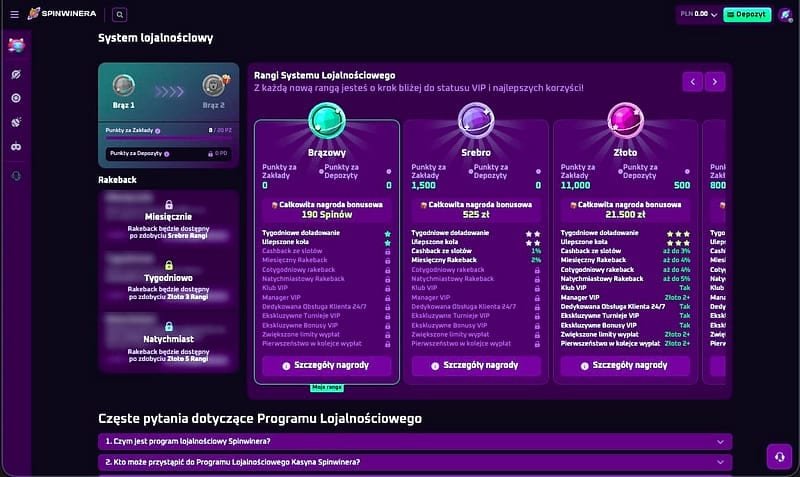Click Srebro Manager VIP lock icon
800x477 pixels.
[x=537, y=298]
